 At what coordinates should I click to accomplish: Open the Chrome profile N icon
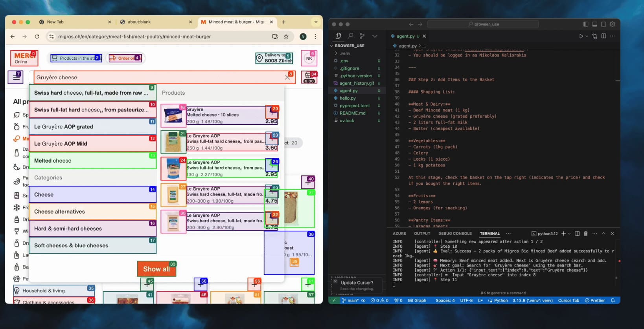303,37
